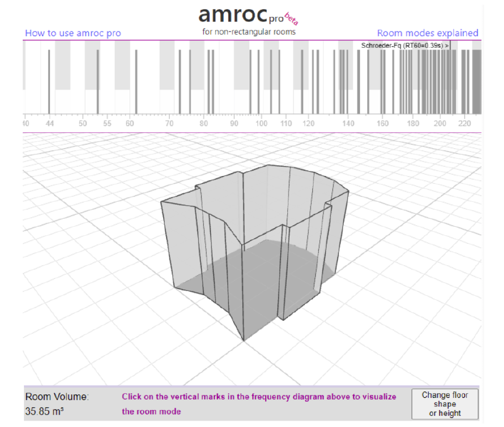Open the 'Room modes explained' link
This screenshot has height=427, width=504.
(x=428, y=33)
